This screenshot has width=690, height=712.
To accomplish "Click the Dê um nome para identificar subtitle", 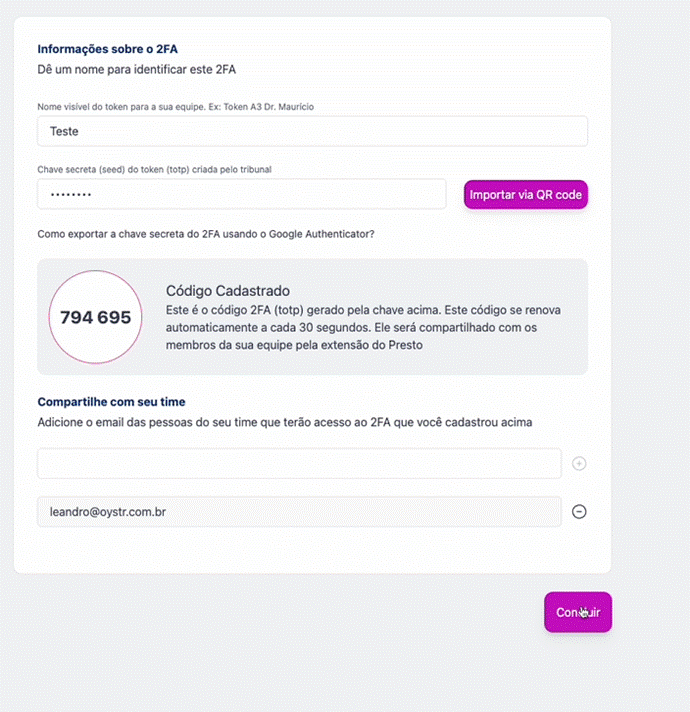I will pyautogui.click(x=137, y=69).
